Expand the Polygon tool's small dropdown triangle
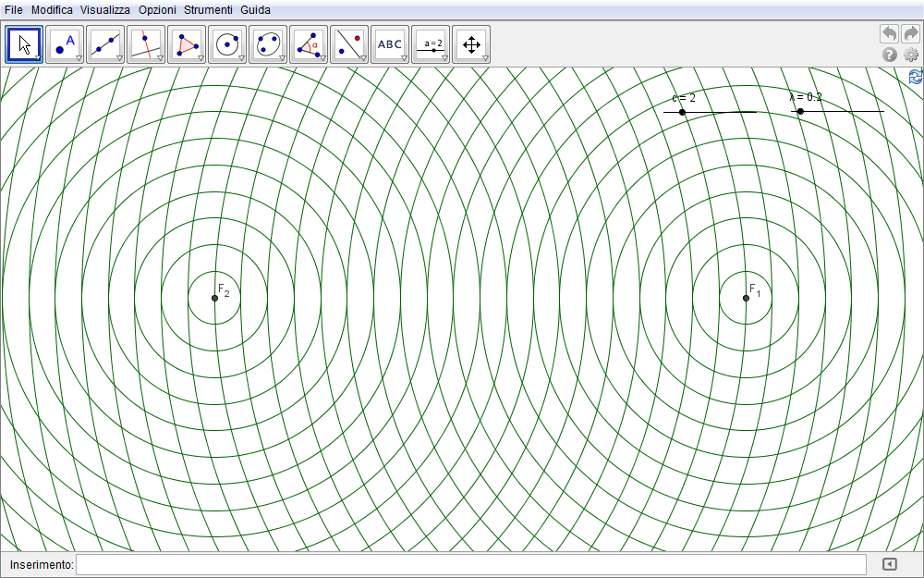This screenshot has width=924, height=578. pos(201,58)
